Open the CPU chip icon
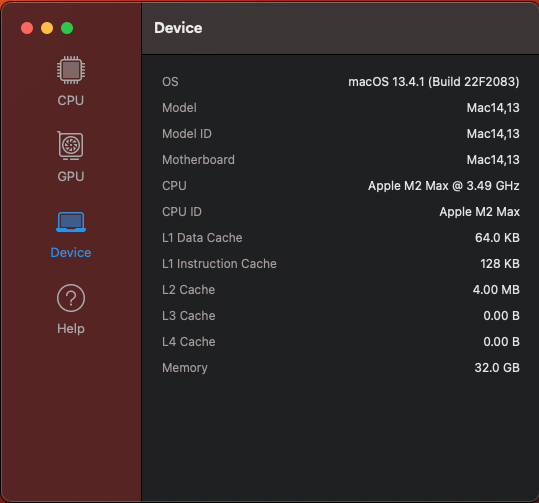This screenshot has width=539, height=503. pyautogui.click(x=71, y=70)
